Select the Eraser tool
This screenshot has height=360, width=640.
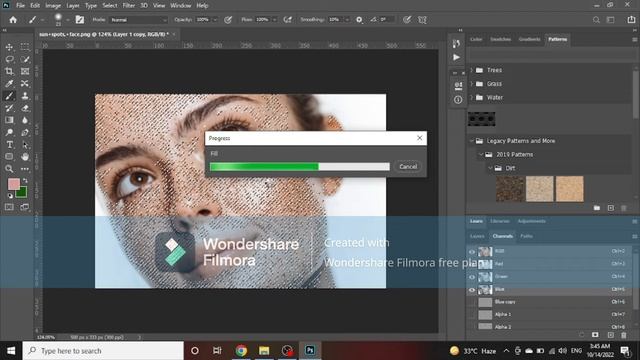point(25,108)
